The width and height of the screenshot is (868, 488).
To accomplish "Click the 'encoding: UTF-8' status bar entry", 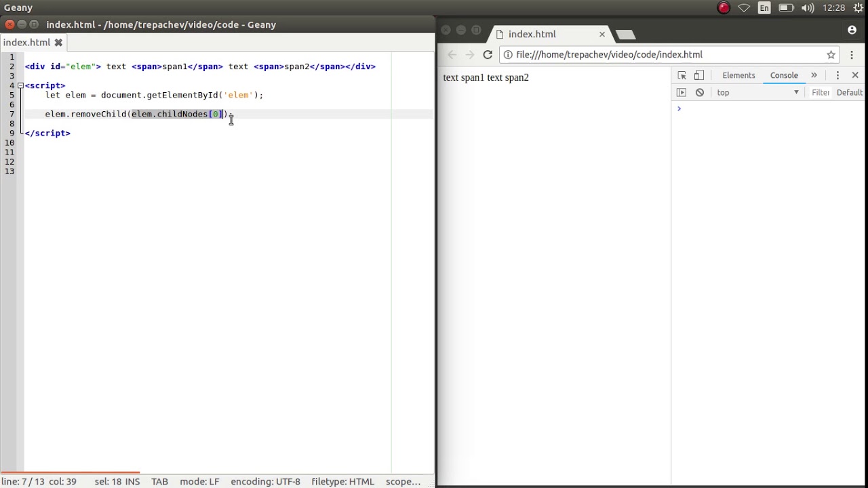I will click(x=265, y=481).
